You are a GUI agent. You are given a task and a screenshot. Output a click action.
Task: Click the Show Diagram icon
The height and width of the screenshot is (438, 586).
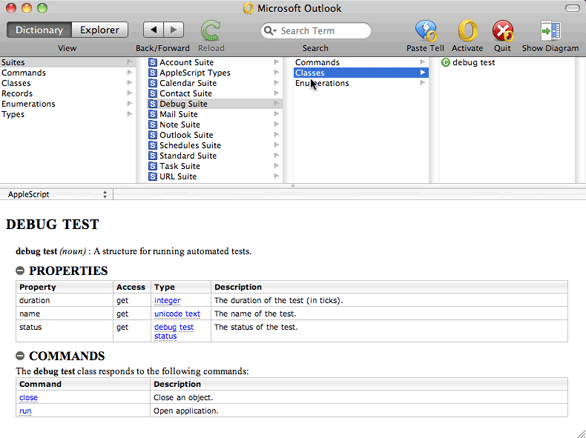550,31
